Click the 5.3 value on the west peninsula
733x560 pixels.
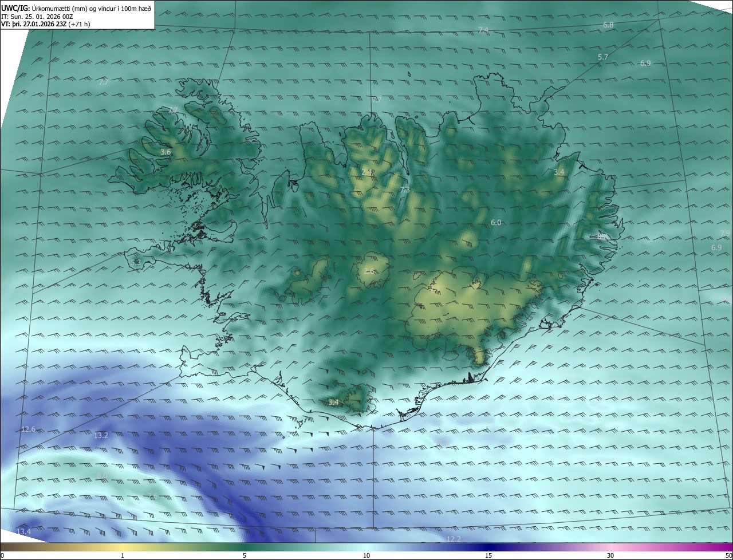[x=136, y=263]
